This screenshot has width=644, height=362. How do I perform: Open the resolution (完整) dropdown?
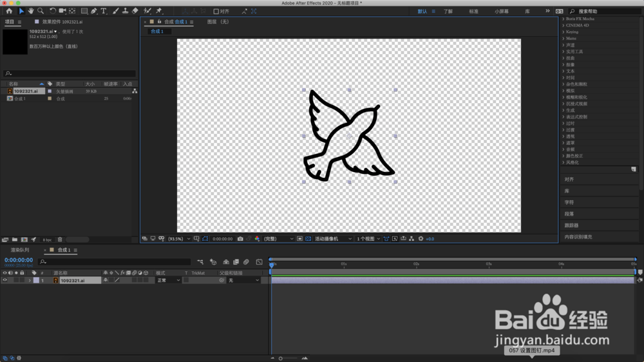coord(278,239)
